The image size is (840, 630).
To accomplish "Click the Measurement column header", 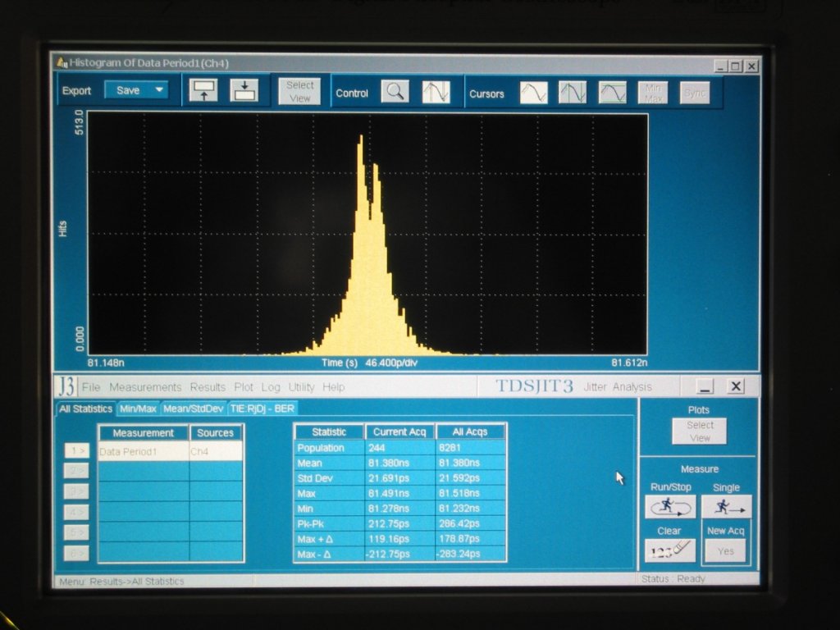I will pyautogui.click(x=143, y=433).
